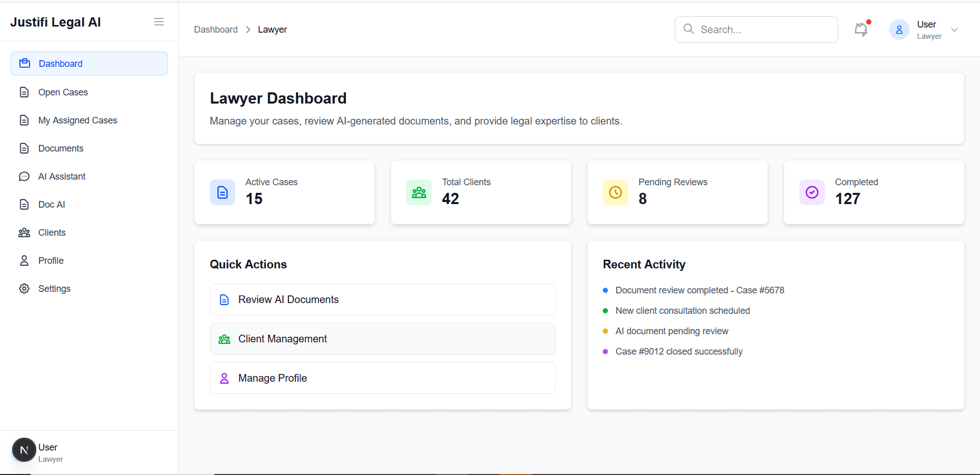Click the Pending Reviews clock icon
980x475 pixels.
coord(615,192)
